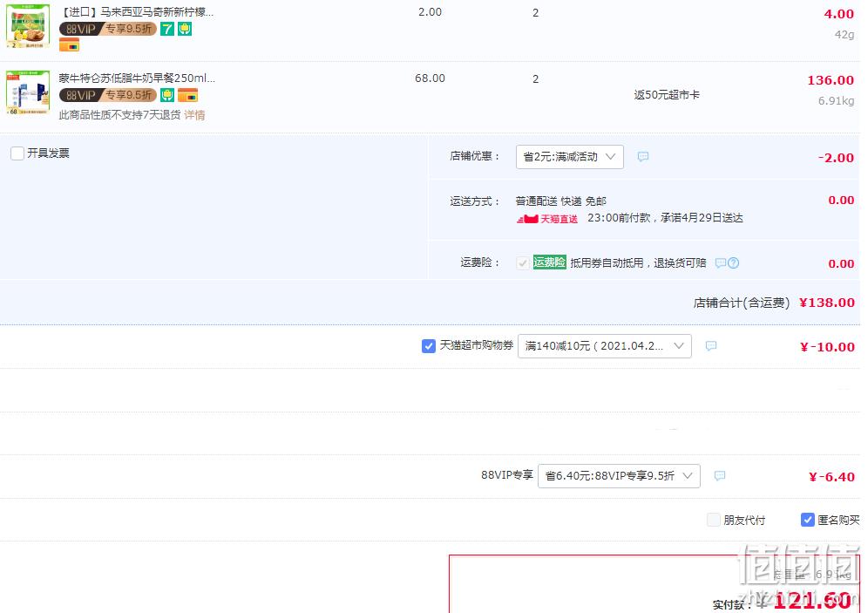Click the green guarantee icon on the Mengniu milk item
Screen dimensions: 868x613
click(x=167, y=95)
